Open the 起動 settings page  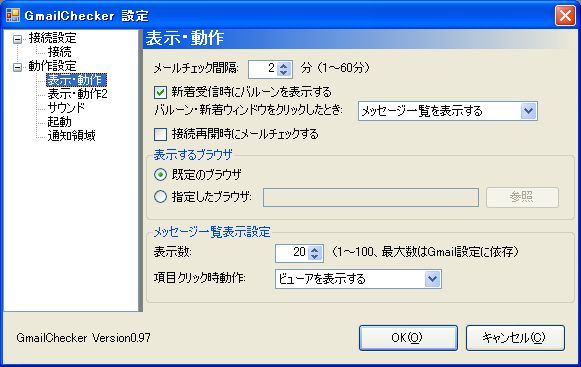59,122
